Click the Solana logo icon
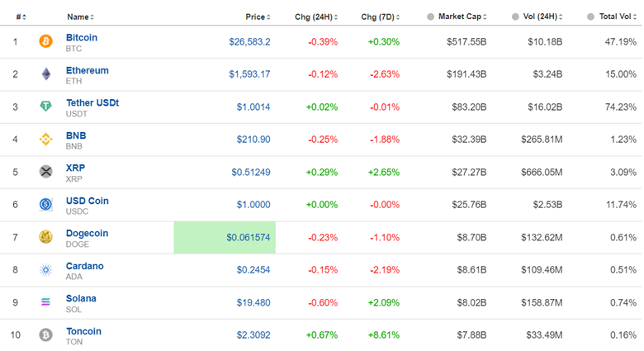This screenshot has height=351, width=644. coord(45,302)
